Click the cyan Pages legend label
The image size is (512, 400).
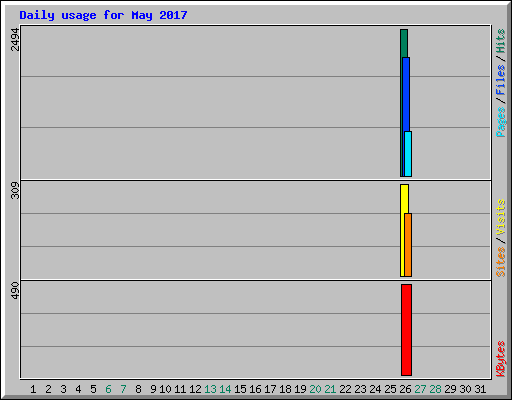[501, 122]
